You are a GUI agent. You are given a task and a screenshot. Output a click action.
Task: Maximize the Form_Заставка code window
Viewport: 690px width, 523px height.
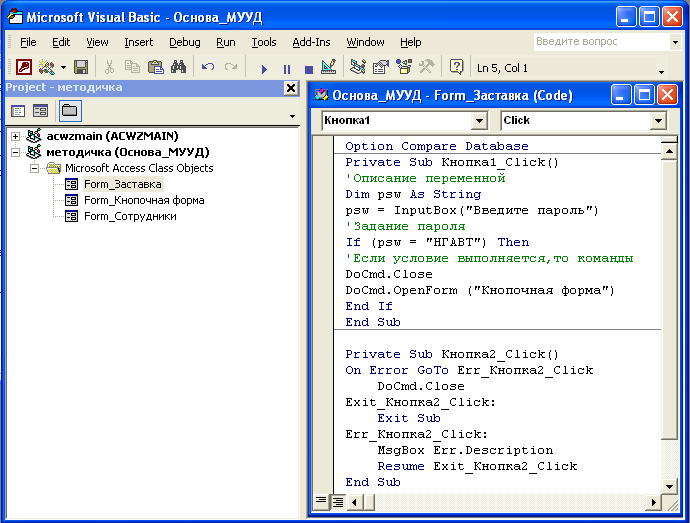point(644,95)
